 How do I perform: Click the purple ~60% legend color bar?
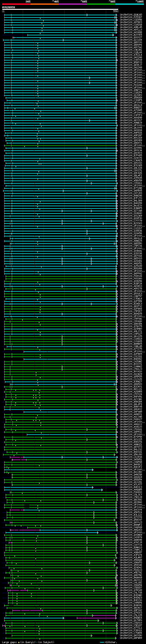point(73,4)
